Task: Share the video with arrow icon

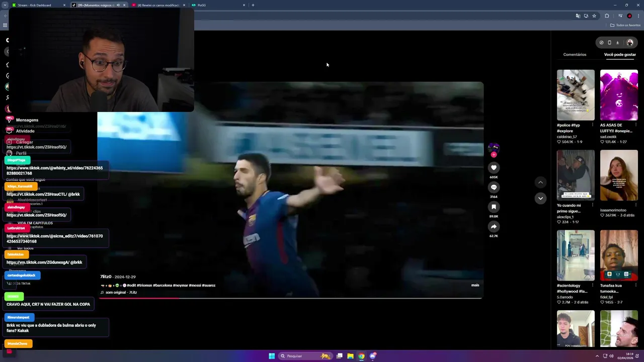Action: tap(494, 227)
